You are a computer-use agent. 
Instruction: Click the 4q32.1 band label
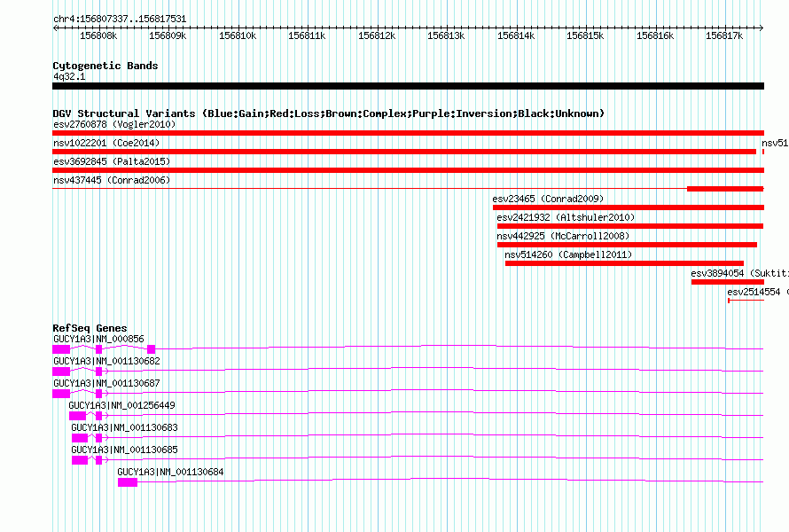click(x=69, y=76)
